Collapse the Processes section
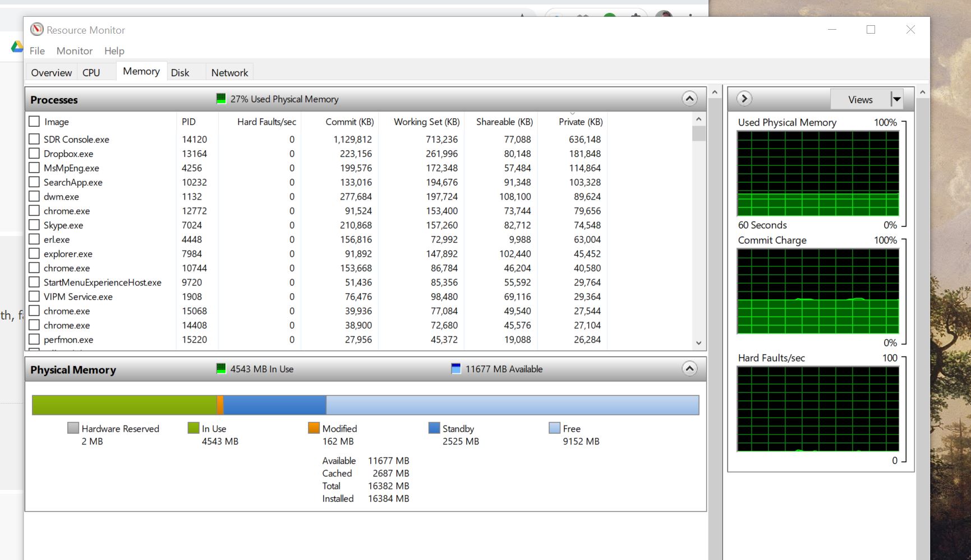971x560 pixels. pos(689,99)
